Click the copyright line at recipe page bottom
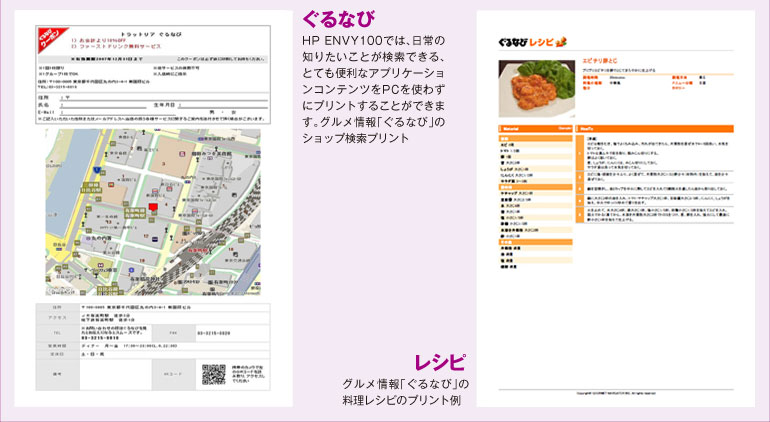770x422 pixels. coord(616,393)
